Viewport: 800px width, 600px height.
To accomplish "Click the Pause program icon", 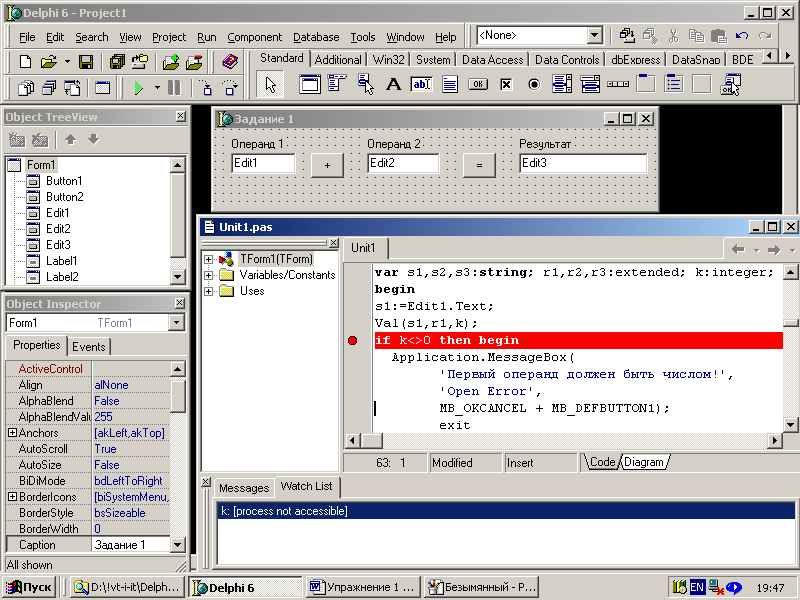I will coord(174,88).
